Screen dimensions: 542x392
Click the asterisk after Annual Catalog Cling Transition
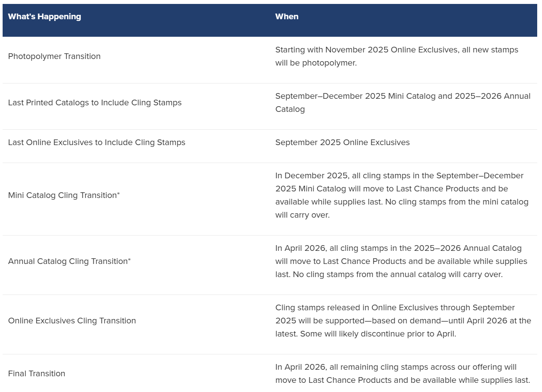coord(129,260)
